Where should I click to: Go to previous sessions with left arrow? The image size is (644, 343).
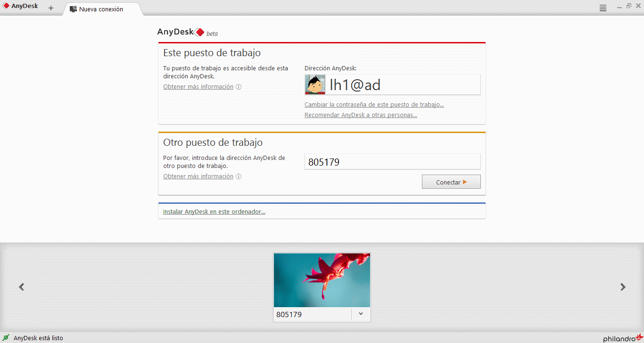point(21,286)
